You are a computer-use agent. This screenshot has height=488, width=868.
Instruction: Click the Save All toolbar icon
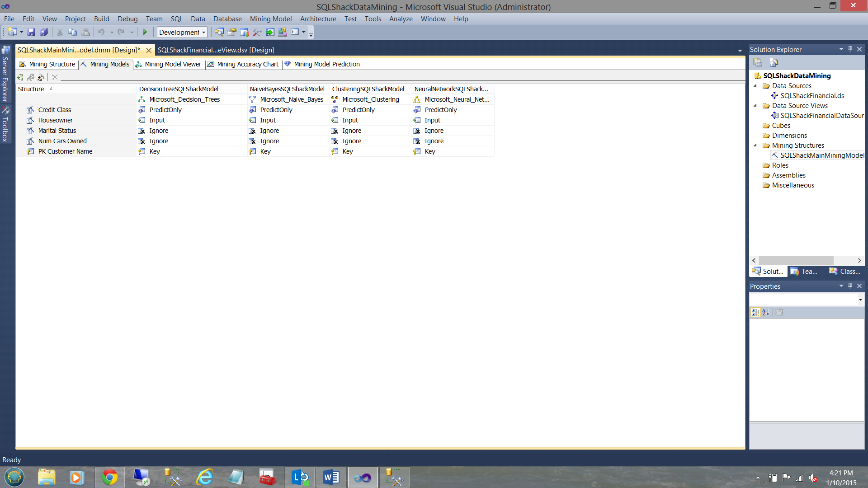pos(44,32)
